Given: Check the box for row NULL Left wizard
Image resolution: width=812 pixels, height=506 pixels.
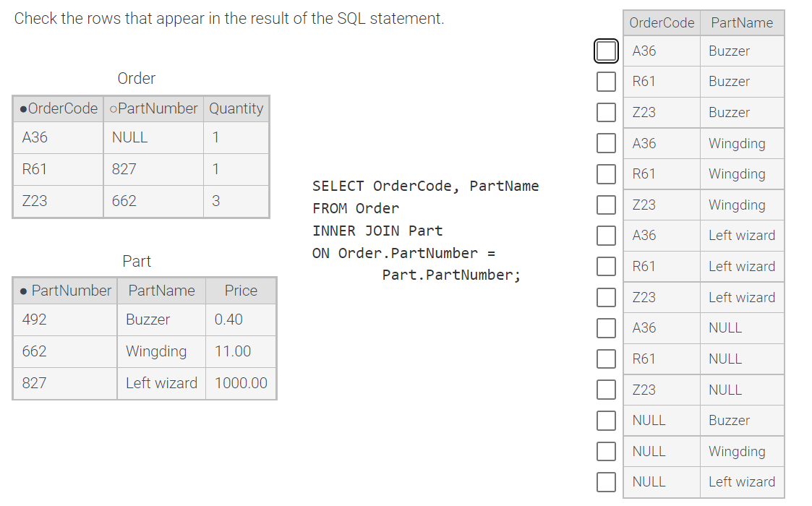Looking at the screenshot, I should pos(606,481).
